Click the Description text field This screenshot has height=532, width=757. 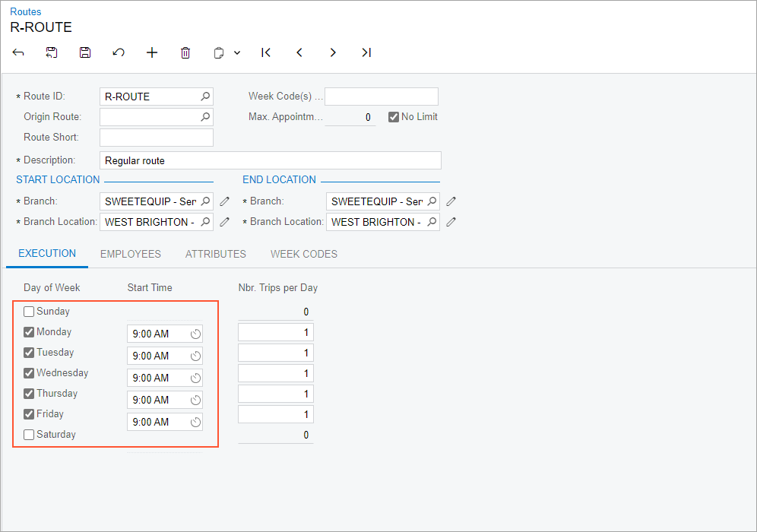pos(271,160)
